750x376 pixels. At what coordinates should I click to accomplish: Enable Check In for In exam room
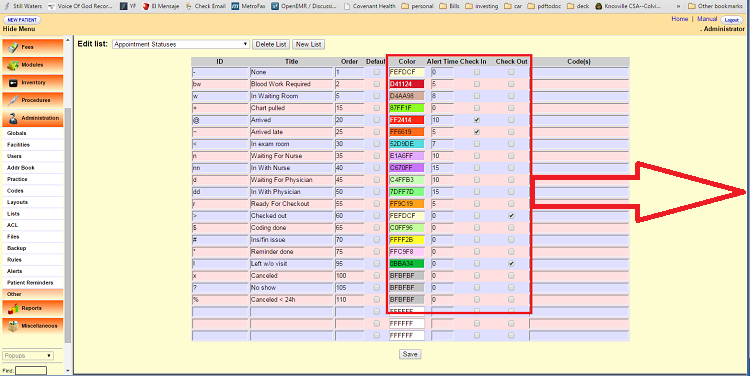(476, 144)
